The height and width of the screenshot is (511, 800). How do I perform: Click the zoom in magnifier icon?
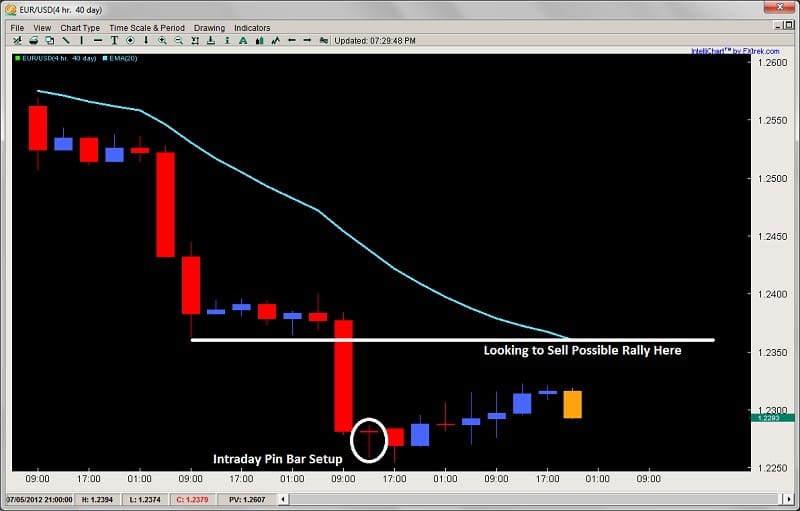tap(162, 40)
